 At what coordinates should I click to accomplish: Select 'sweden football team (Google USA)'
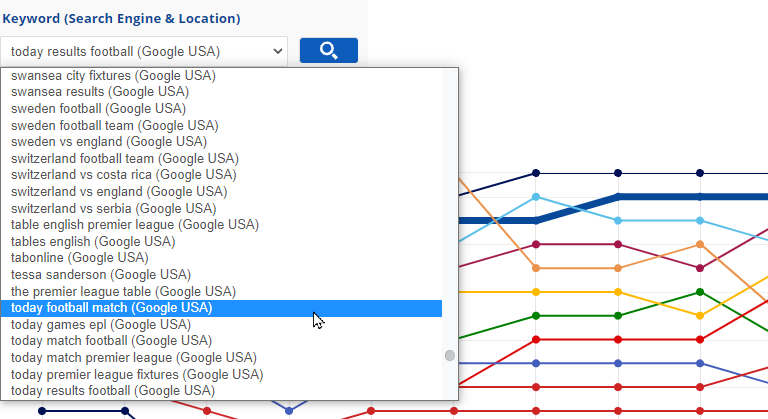click(x=115, y=125)
